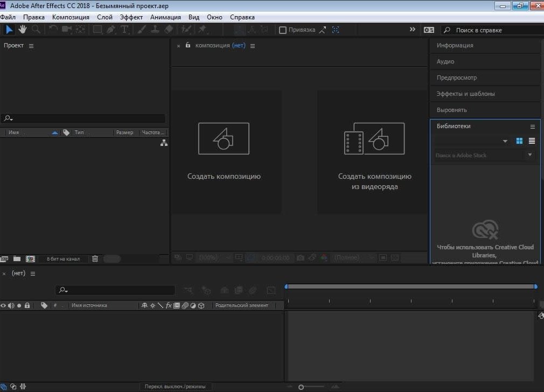Choose the Type (T) tool

click(x=124, y=30)
